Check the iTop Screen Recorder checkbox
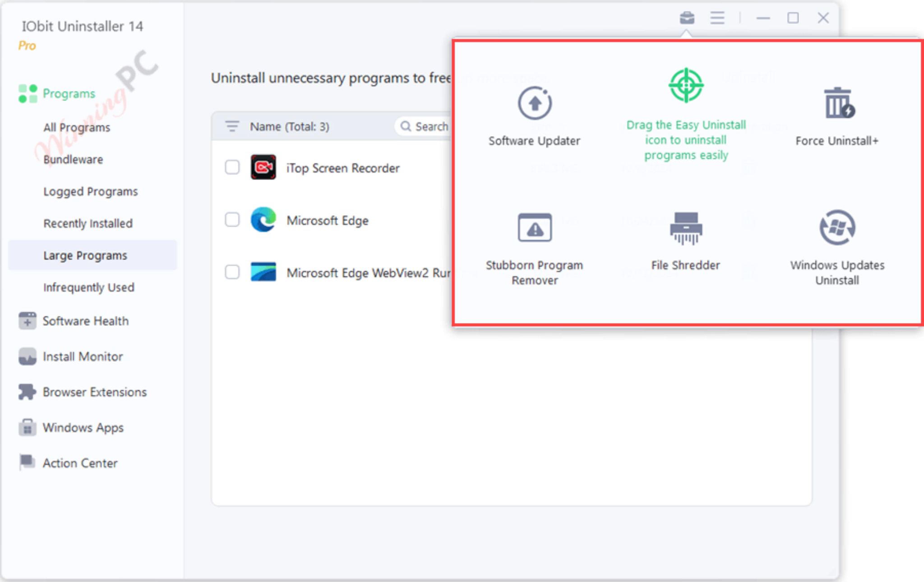This screenshot has height=582, width=924. tap(232, 167)
